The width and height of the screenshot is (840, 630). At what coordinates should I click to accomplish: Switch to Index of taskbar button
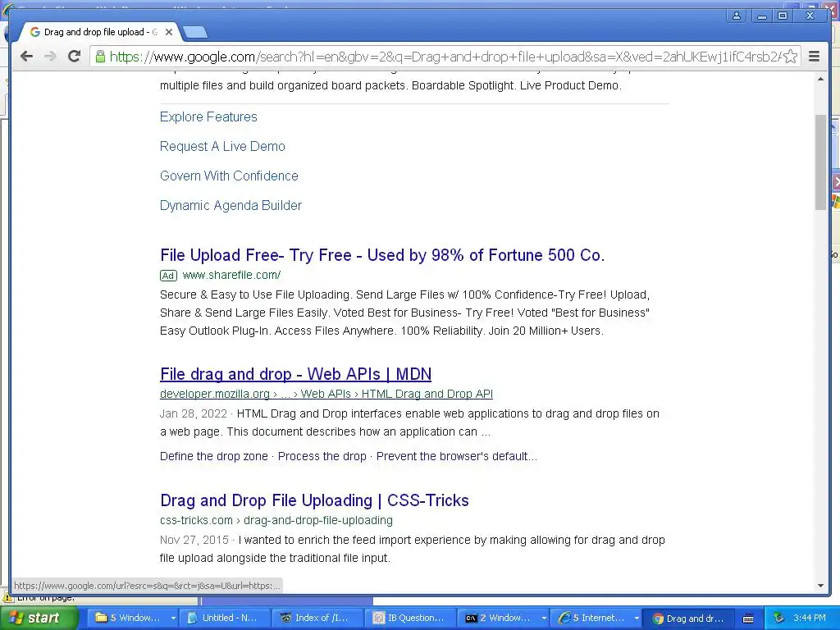[x=317, y=618]
